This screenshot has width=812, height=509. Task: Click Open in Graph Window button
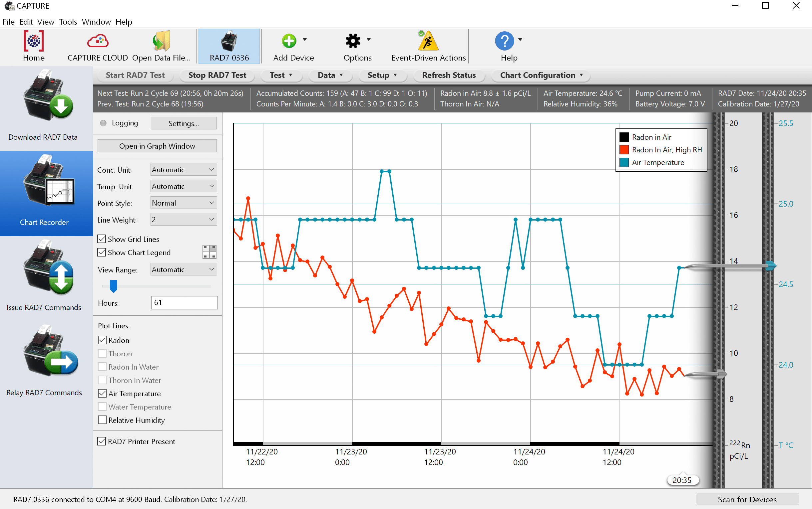click(157, 146)
